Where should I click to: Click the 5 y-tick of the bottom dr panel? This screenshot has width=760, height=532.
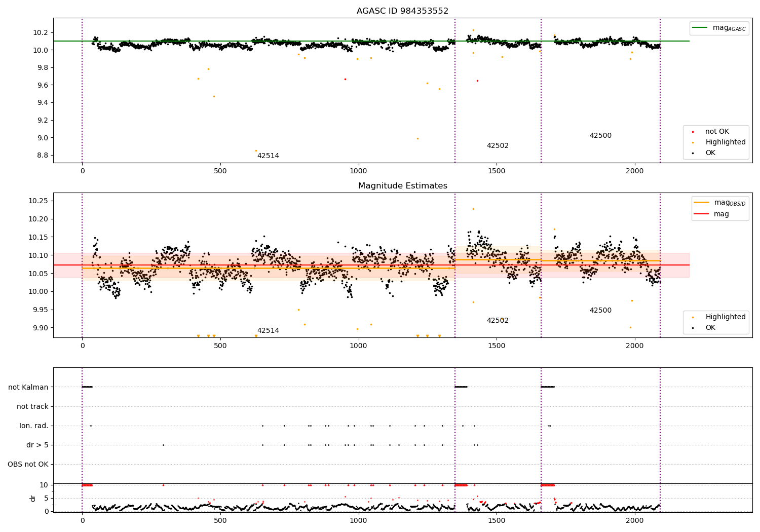47,498
